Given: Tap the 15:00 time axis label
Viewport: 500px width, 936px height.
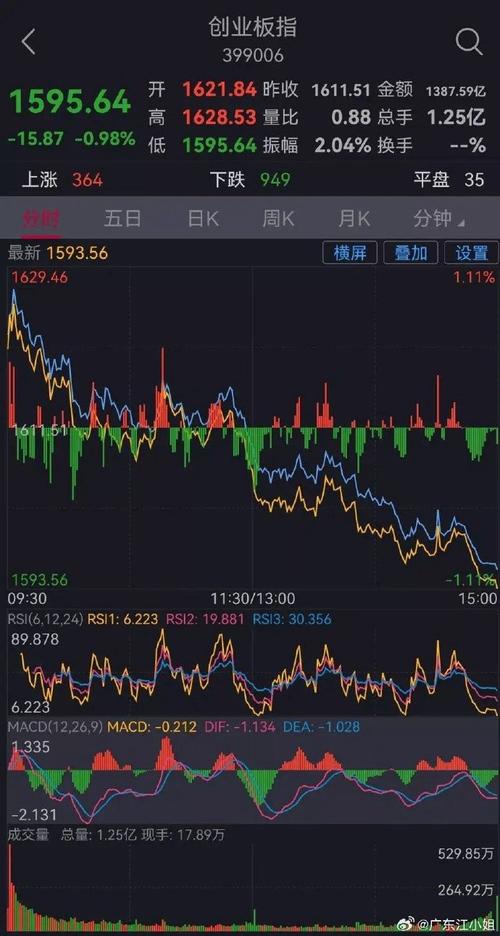Looking at the screenshot, I should click(x=477, y=598).
